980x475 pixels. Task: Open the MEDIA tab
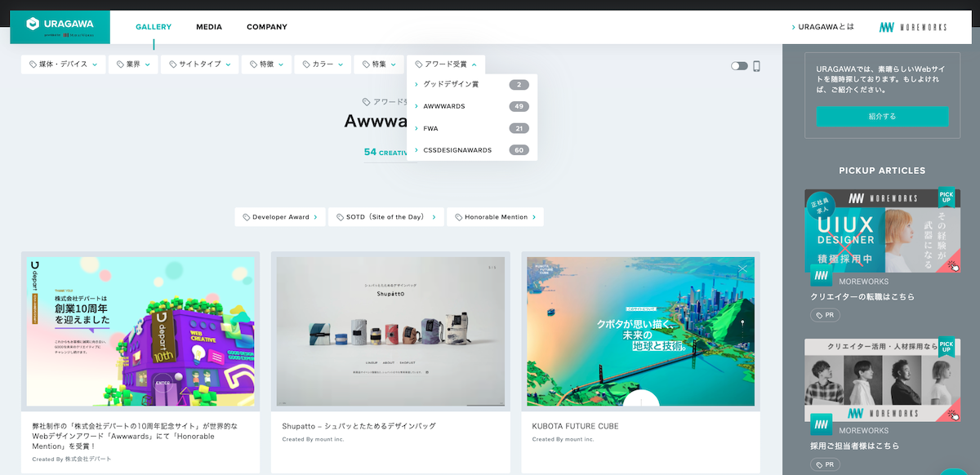[x=209, y=27]
